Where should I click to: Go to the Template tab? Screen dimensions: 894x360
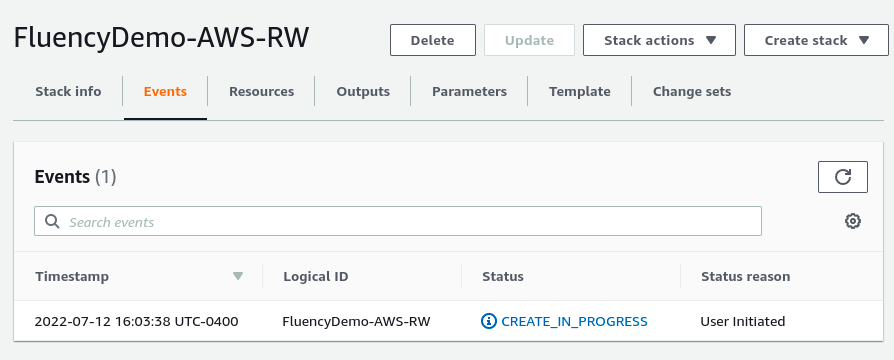[x=580, y=91]
